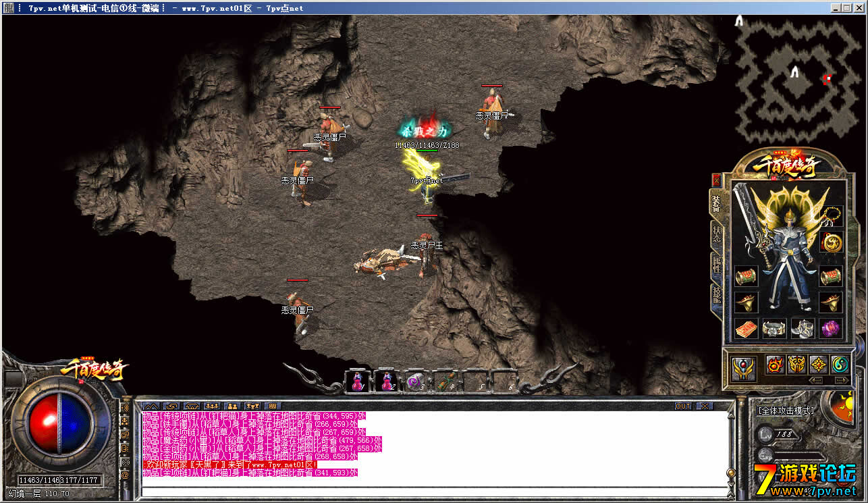
Task: Click the red charm book slot
Action: point(747,329)
